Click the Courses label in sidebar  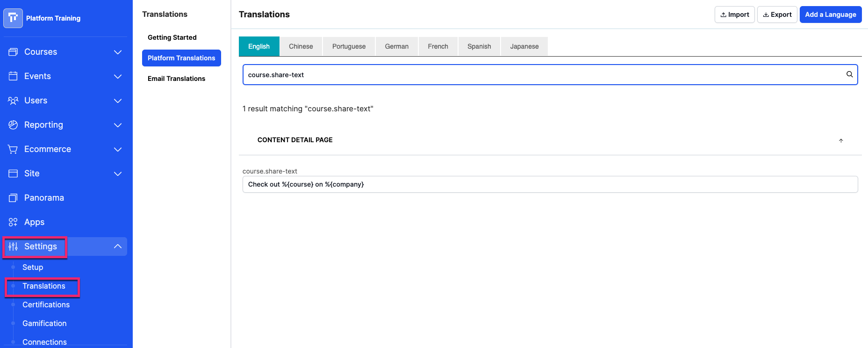click(41, 52)
